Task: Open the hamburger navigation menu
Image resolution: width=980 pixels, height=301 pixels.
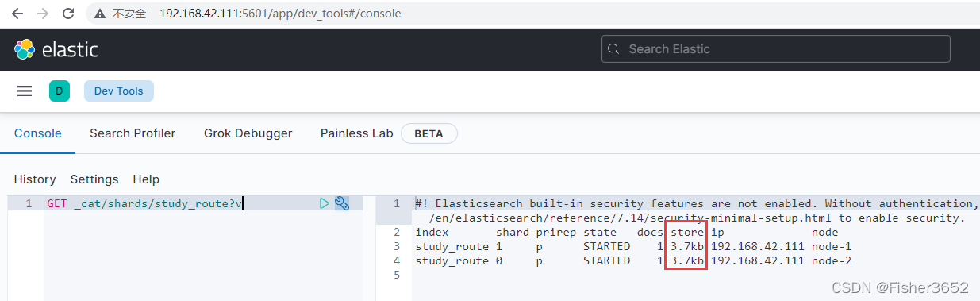Action: pos(25,91)
